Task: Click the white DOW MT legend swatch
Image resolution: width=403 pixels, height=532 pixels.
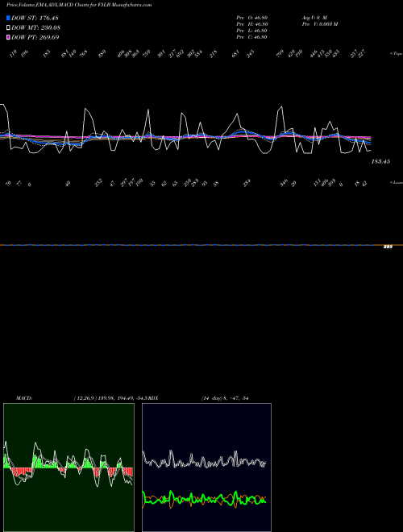Action: [x=8, y=28]
